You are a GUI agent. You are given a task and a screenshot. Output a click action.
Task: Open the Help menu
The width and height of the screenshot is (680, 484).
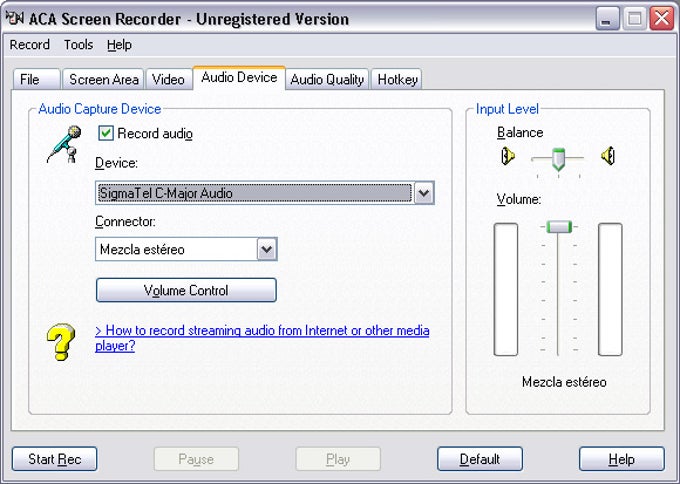pyautogui.click(x=119, y=45)
